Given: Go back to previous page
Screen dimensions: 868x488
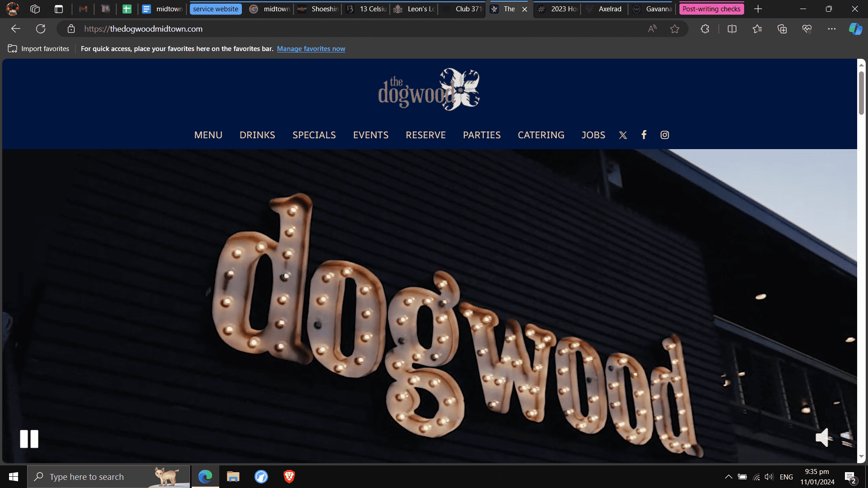Looking at the screenshot, I should (x=16, y=29).
